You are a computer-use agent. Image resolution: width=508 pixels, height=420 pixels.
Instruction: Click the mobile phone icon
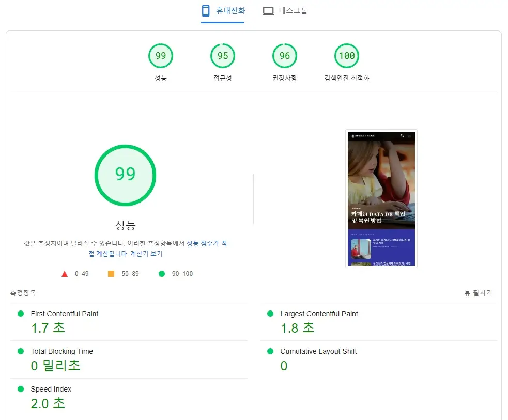point(206,11)
